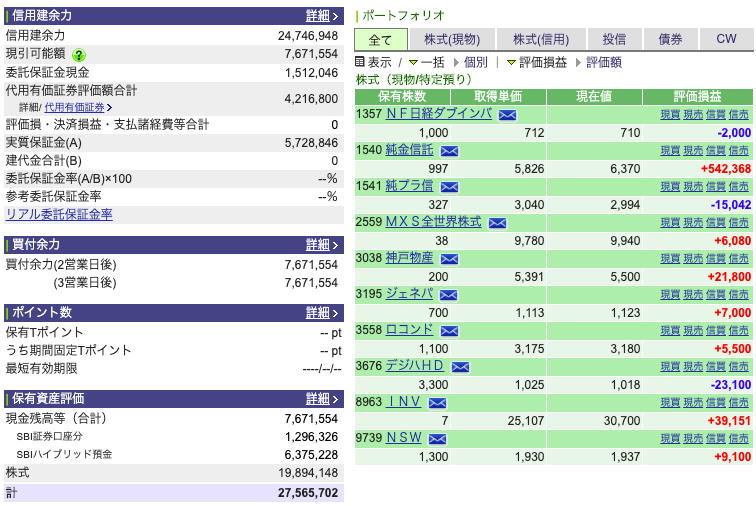Click 現売 for 純金信託
The image size is (756, 506).
[x=693, y=151]
